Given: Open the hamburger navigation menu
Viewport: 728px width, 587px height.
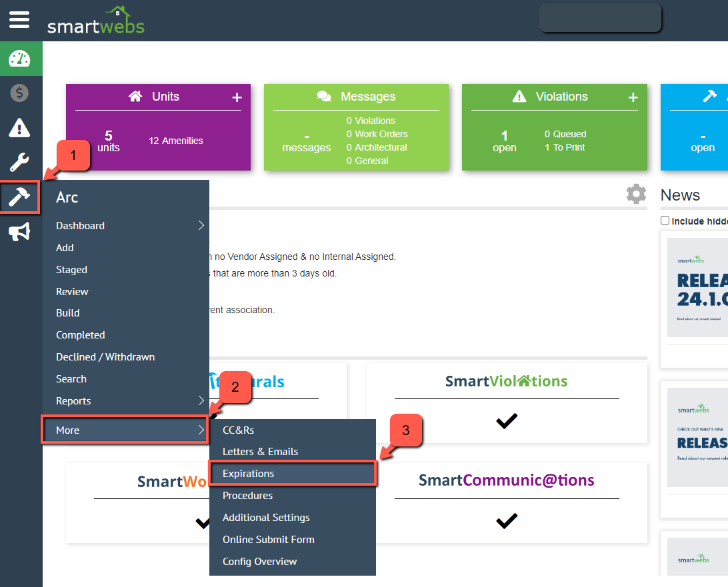Looking at the screenshot, I should (x=19, y=20).
